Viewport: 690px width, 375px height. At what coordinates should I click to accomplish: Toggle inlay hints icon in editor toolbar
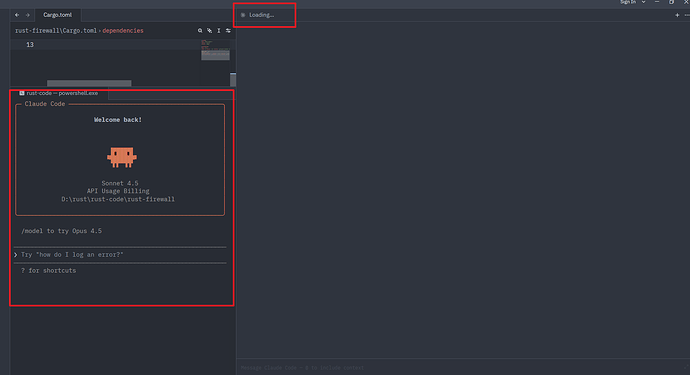[x=209, y=31]
